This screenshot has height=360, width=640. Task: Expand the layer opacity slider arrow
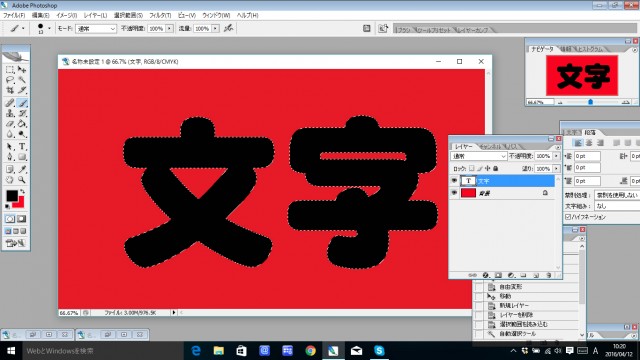pyautogui.click(x=556, y=156)
